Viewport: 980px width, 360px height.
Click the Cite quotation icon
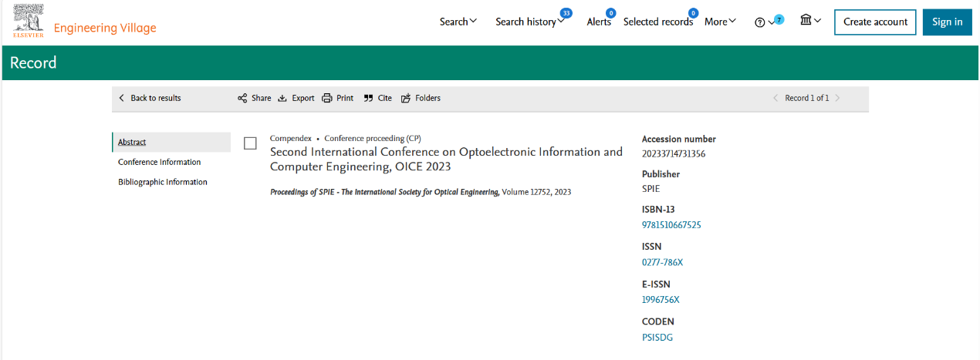click(x=368, y=98)
